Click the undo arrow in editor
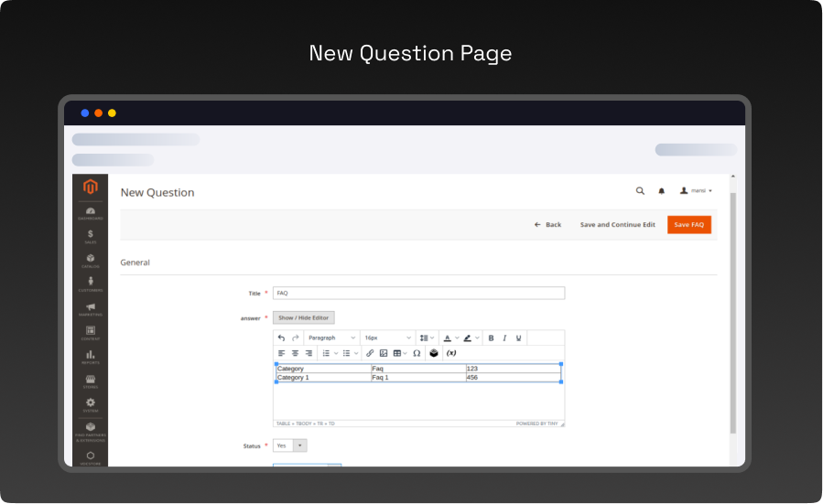Screen dimensions: 823x504 (281, 338)
